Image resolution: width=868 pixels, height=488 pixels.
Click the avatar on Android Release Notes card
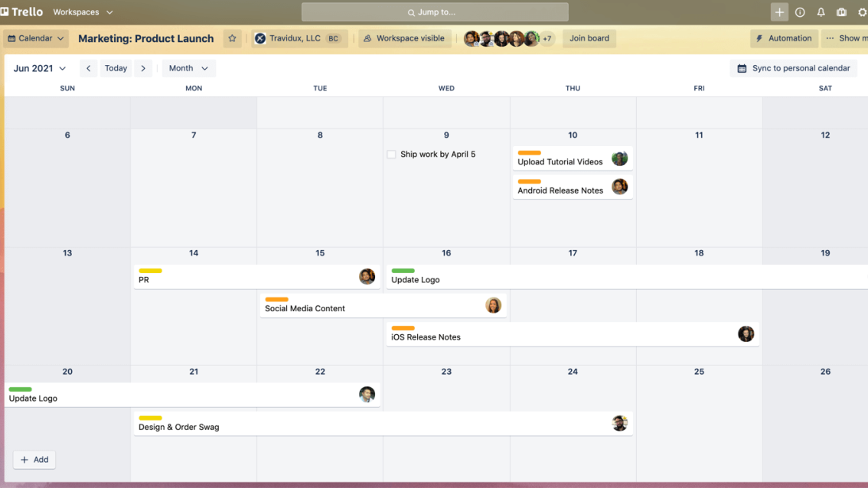coord(619,187)
